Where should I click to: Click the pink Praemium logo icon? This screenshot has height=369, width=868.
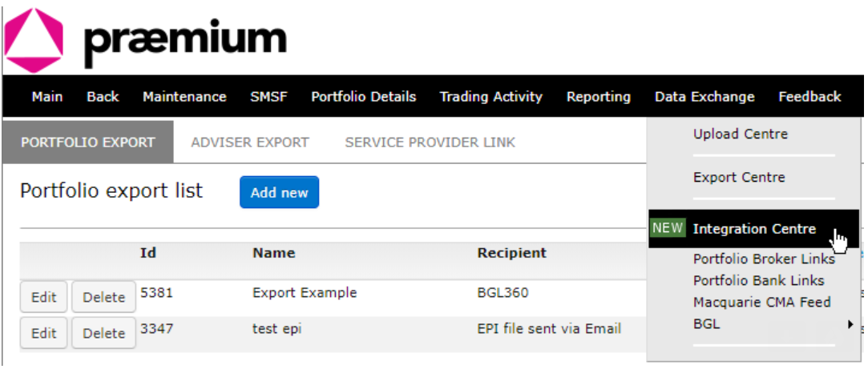(34, 40)
